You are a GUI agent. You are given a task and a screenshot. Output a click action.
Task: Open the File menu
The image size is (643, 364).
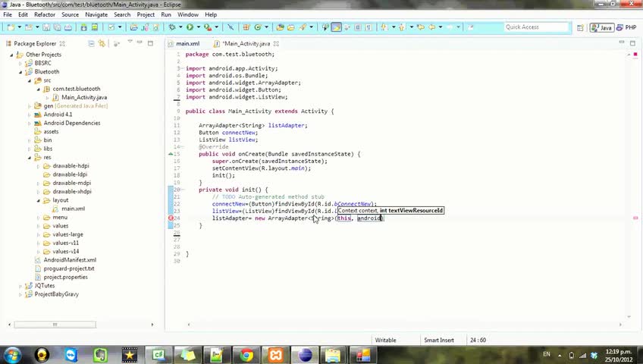pyautogui.click(x=8, y=14)
